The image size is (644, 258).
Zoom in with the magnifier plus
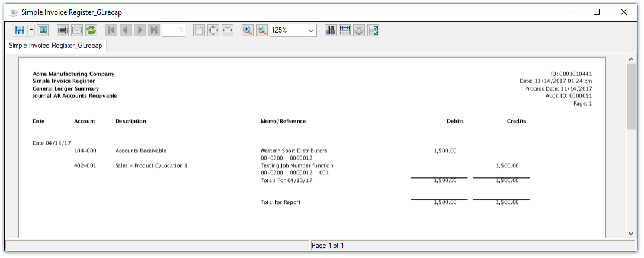248,30
